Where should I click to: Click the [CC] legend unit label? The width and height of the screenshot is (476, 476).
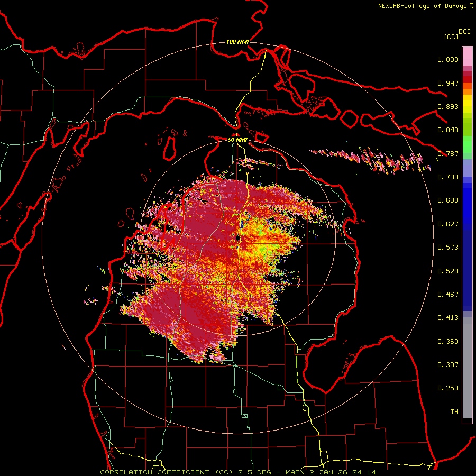pos(451,36)
